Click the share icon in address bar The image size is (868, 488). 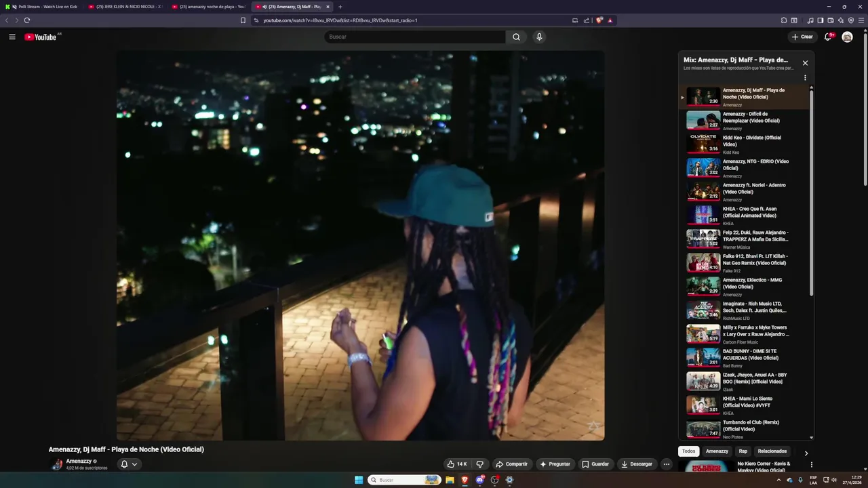587,20
